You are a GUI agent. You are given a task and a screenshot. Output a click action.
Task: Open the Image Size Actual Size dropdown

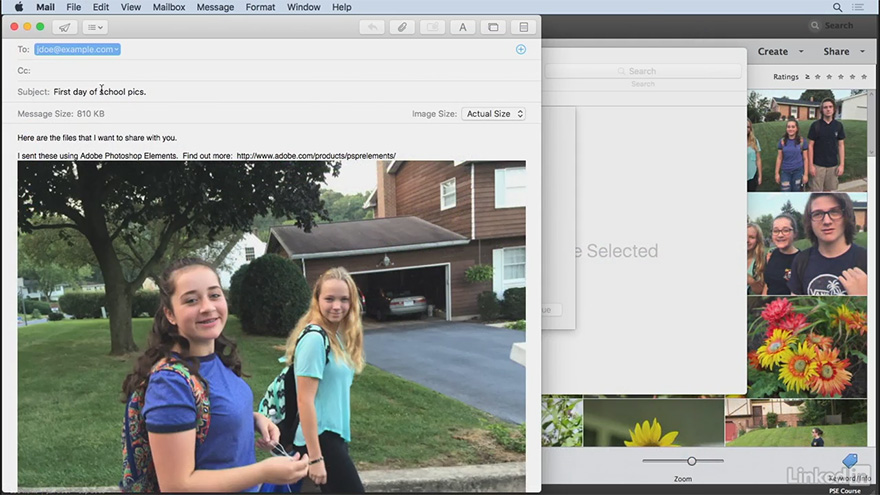pyautogui.click(x=493, y=113)
